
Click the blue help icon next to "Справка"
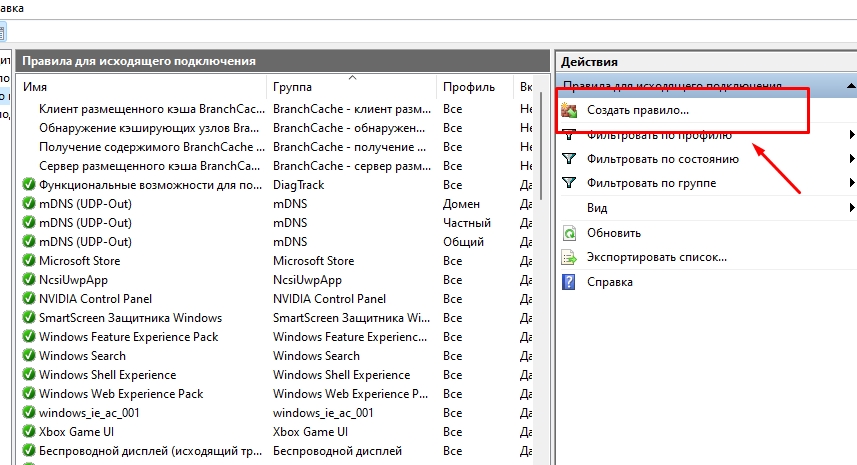click(570, 282)
